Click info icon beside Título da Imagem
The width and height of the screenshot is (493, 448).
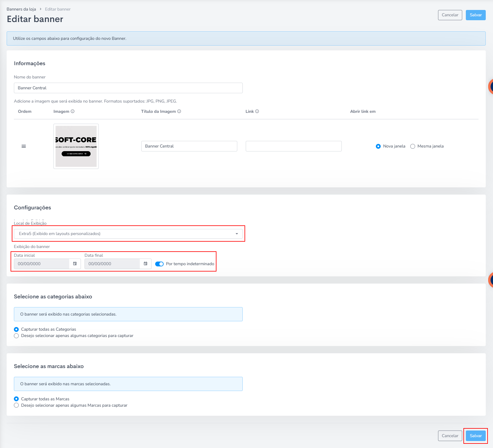point(179,111)
